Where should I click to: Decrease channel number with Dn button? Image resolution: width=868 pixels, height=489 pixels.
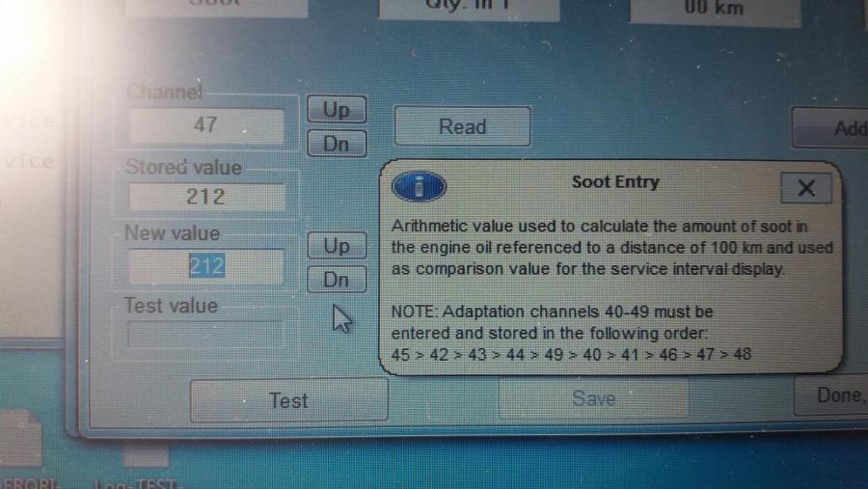337,145
